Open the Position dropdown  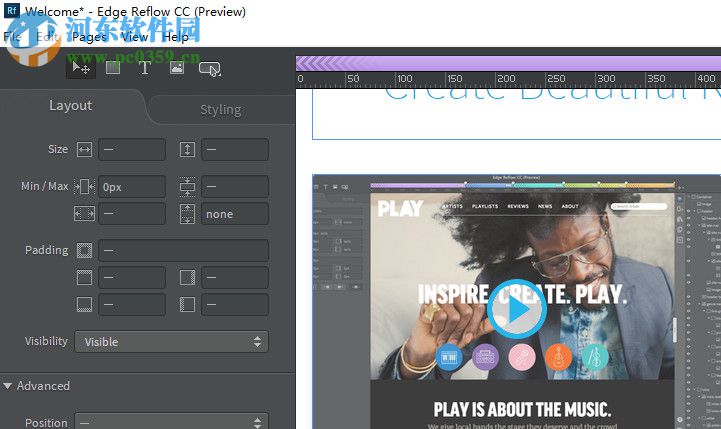(172, 422)
